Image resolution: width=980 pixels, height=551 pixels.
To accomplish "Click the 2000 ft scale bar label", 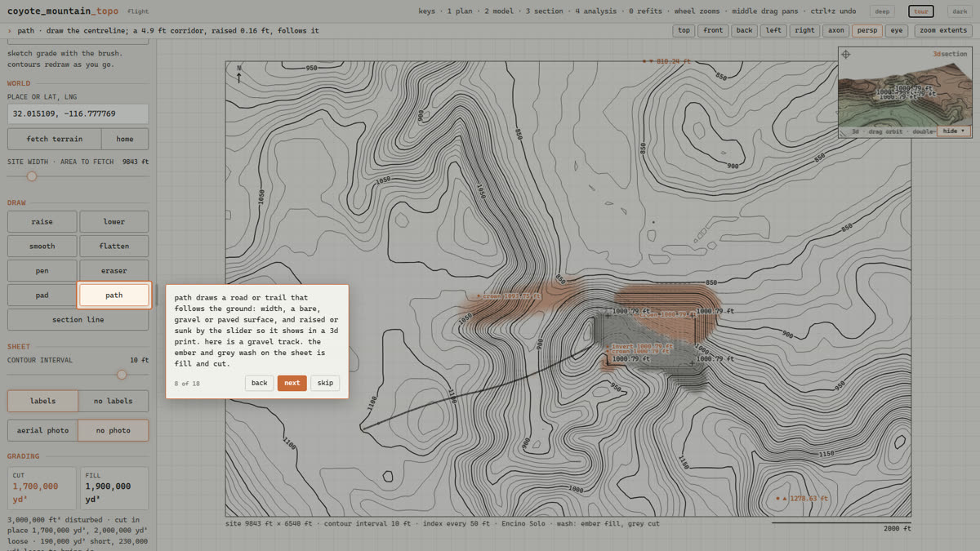I will point(897,529).
